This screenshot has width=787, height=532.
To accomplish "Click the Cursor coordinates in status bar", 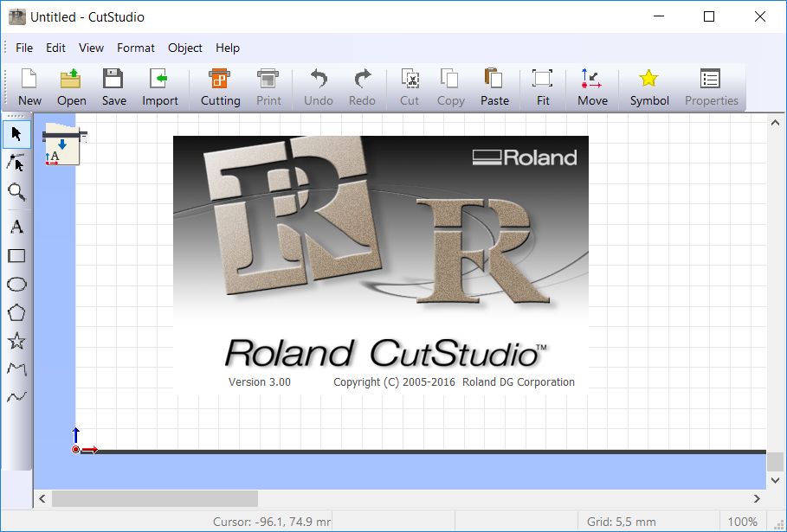I will point(272,522).
